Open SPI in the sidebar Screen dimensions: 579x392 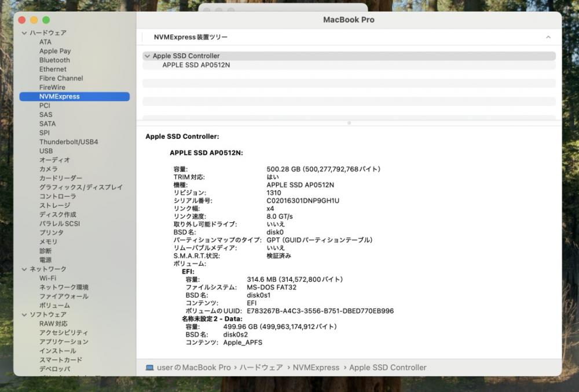(x=45, y=133)
